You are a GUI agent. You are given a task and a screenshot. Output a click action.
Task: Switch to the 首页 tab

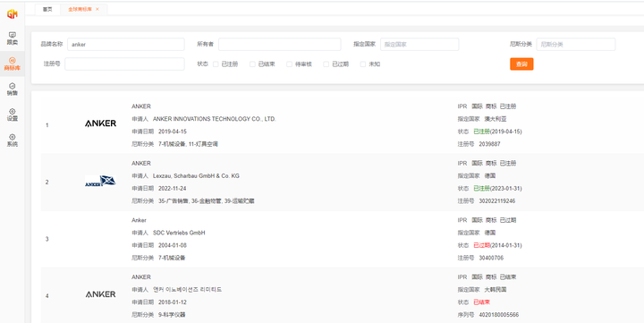coord(47,9)
